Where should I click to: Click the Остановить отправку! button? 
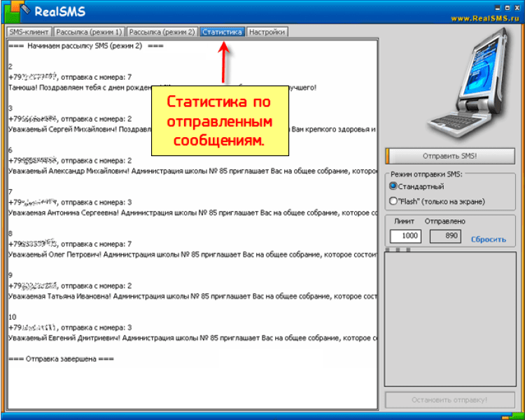(x=449, y=400)
